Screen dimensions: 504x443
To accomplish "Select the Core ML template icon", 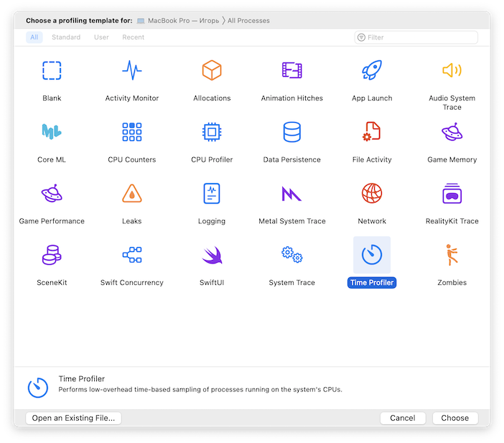I will click(x=52, y=131).
